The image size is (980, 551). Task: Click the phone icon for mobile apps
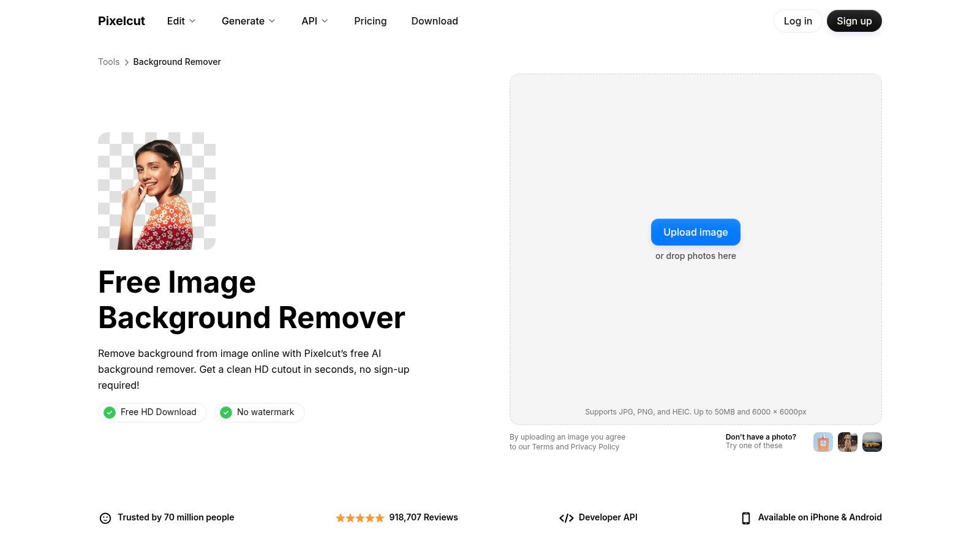tap(745, 518)
